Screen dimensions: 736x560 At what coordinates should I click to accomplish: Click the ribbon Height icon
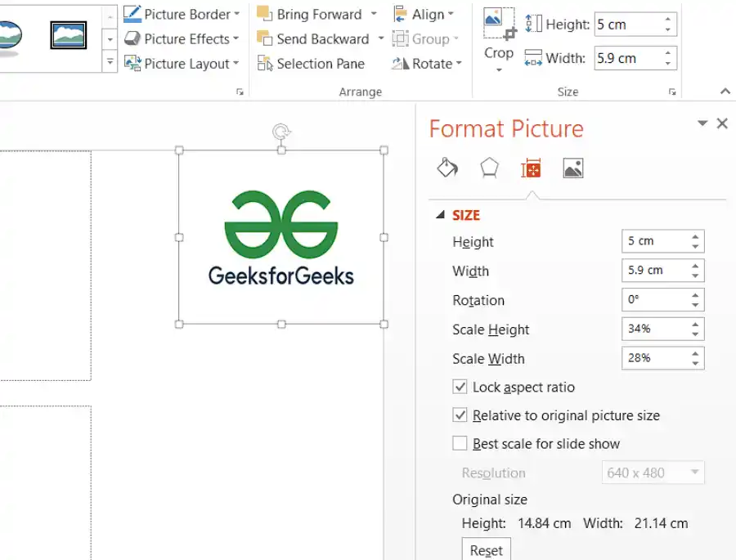click(x=533, y=24)
